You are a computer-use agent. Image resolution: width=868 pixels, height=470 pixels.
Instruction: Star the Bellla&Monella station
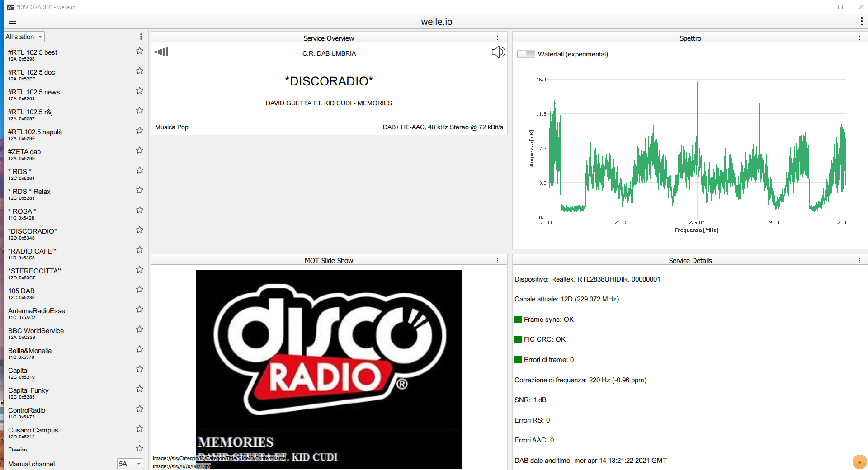coord(140,349)
